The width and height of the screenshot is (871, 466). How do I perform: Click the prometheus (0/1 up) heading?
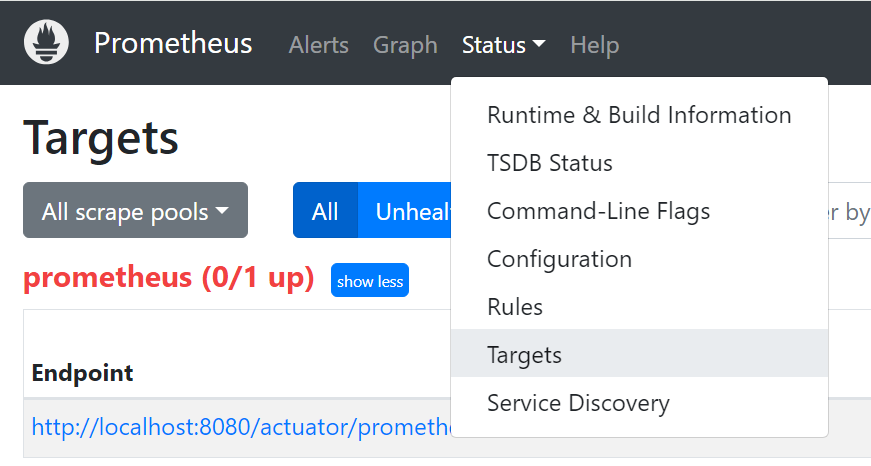(x=169, y=277)
